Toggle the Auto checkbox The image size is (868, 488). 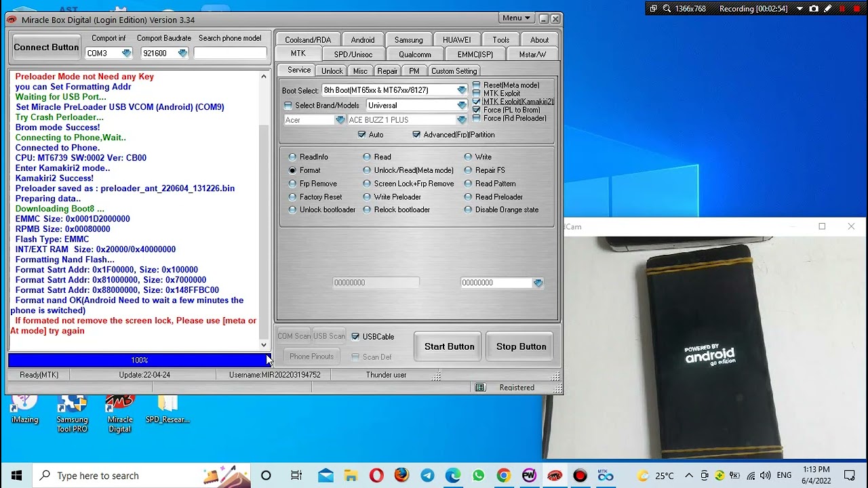(x=361, y=135)
